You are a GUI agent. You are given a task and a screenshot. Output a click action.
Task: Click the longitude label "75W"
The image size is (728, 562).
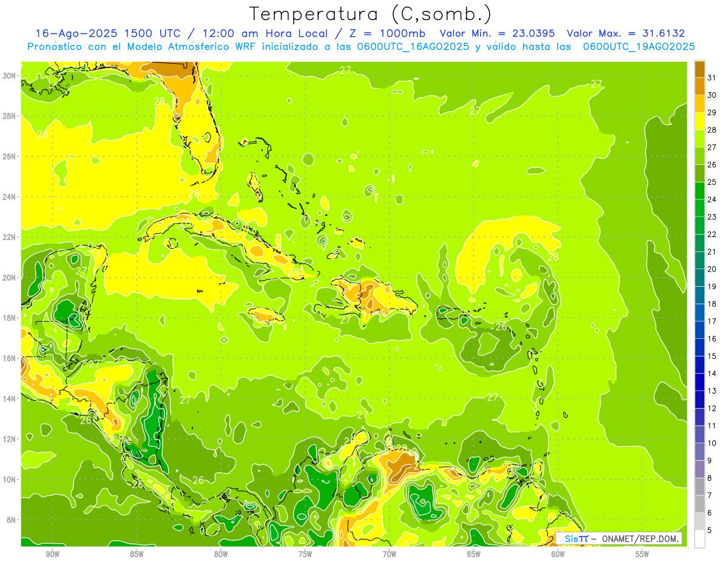coord(305,554)
